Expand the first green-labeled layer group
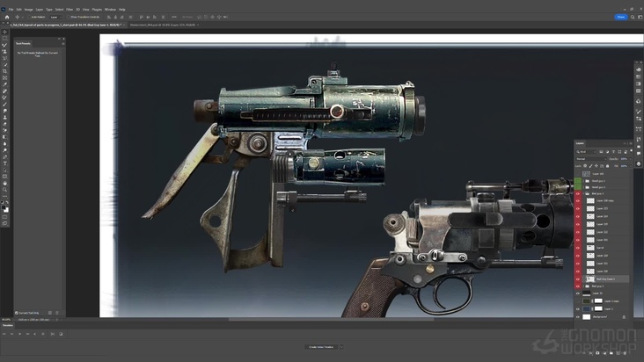The height and width of the screenshot is (362, 644). click(583, 181)
